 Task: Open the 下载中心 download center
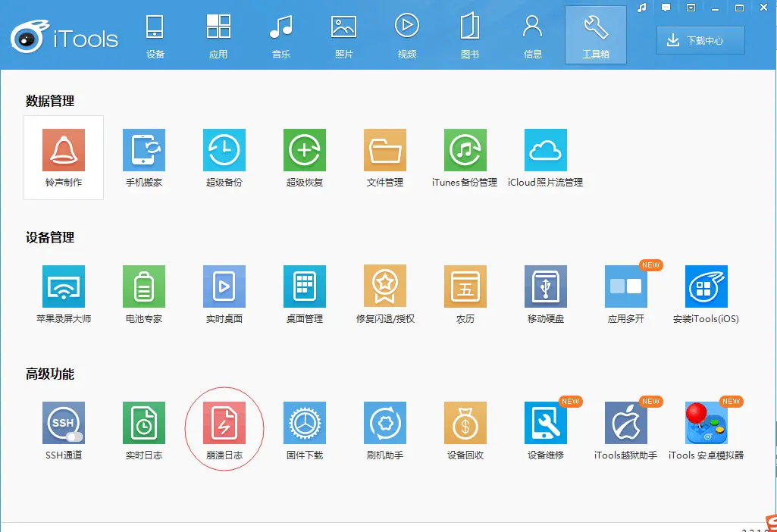coord(700,40)
